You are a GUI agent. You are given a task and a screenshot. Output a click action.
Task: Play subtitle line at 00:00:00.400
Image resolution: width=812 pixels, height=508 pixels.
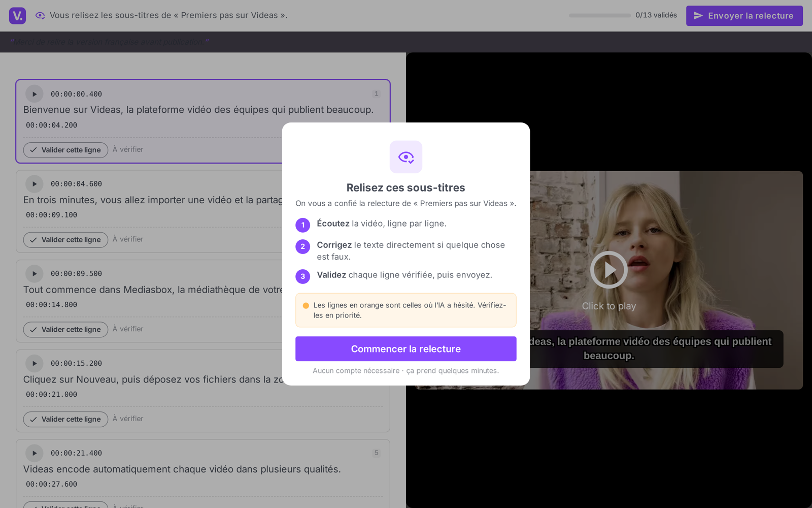click(35, 94)
